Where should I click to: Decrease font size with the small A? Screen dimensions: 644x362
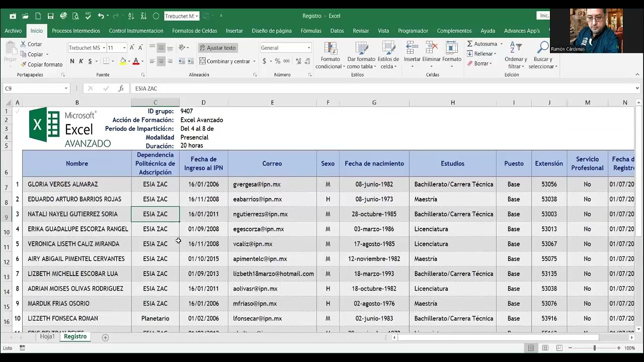click(x=140, y=48)
